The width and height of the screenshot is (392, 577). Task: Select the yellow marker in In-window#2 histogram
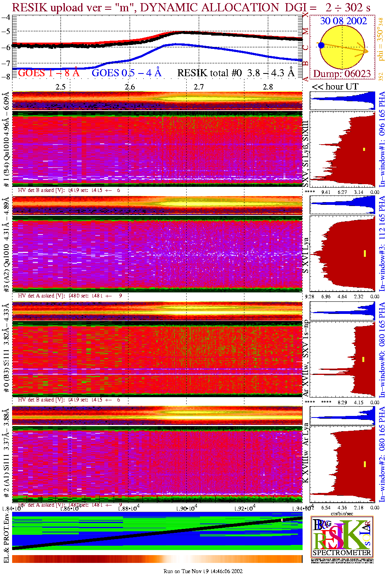(x=365, y=464)
